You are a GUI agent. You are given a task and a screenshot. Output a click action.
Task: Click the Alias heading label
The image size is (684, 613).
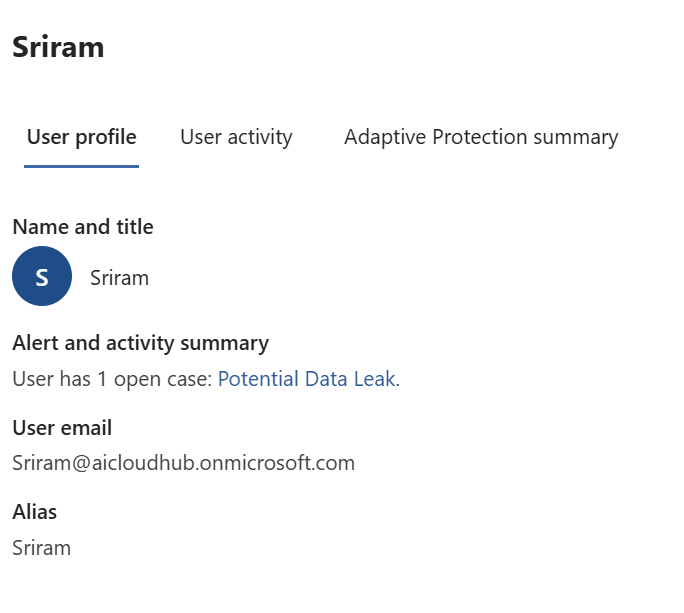coord(35,512)
